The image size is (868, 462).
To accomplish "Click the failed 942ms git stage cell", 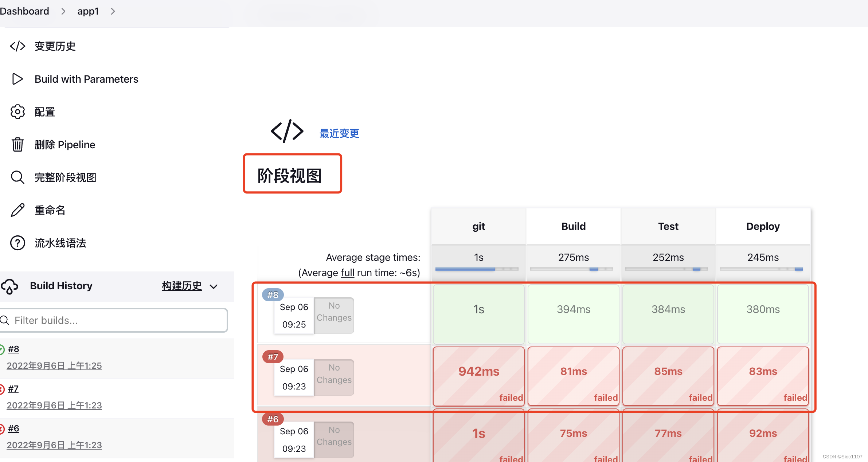I will pyautogui.click(x=479, y=376).
